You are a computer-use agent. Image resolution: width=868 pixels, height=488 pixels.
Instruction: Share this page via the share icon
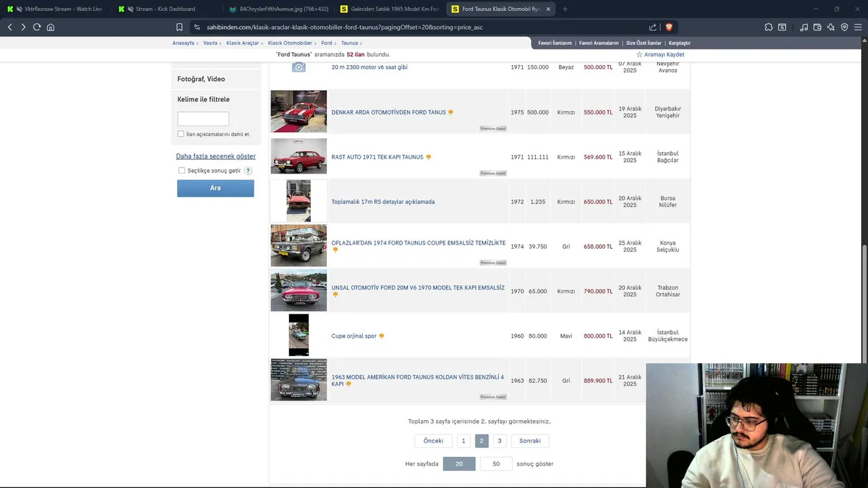pyautogui.click(x=652, y=27)
